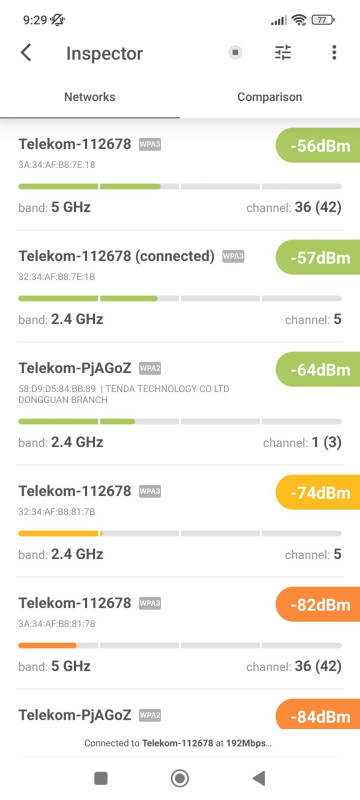Tap the Connected to Telekom-112678 status message
This screenshot has width=360, height=800.
pos(178,743)
